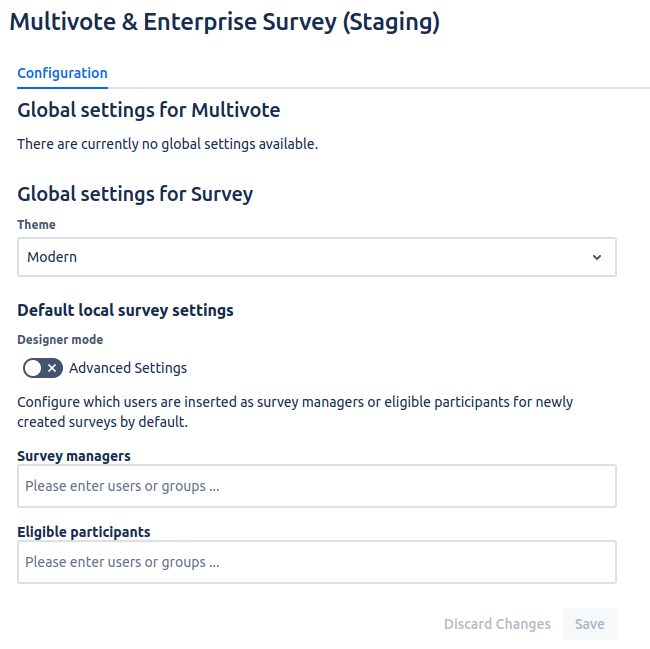Open the Configuration tab

62,73
